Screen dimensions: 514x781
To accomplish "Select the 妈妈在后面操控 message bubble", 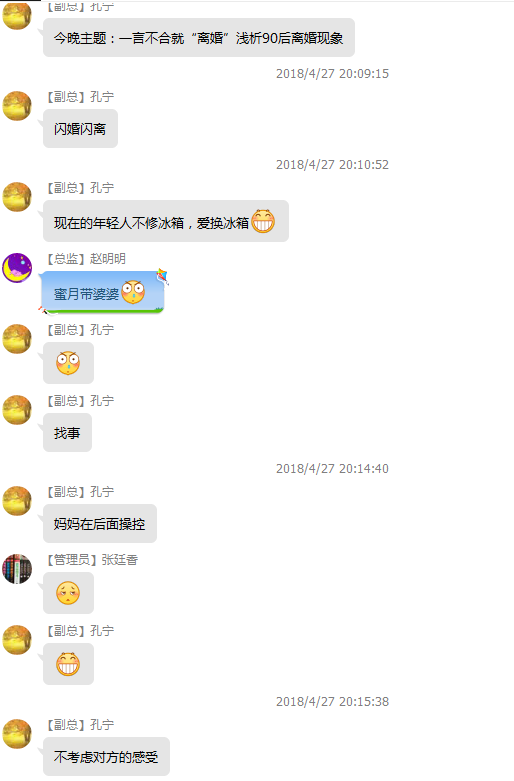I will (x=100, y=523).
